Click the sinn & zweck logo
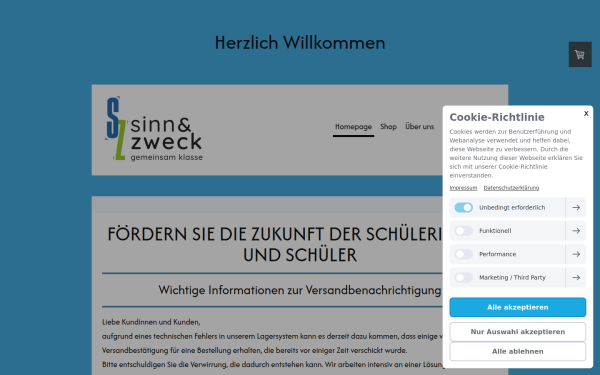 [154, 129]
